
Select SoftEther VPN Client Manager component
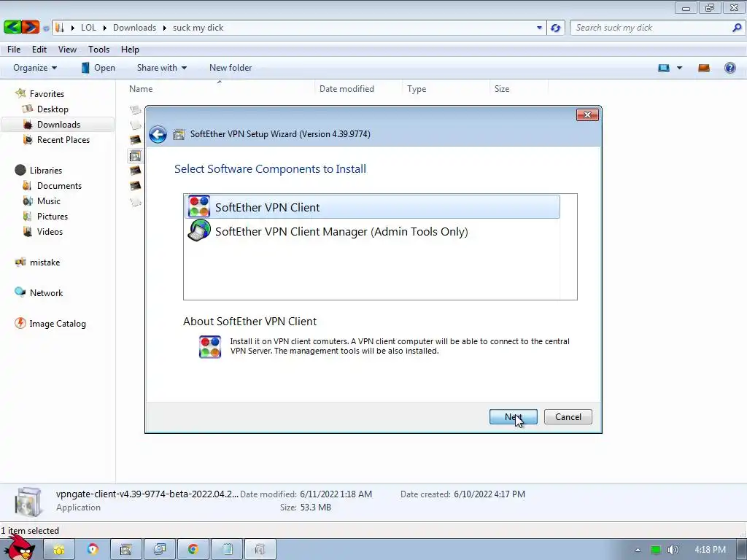click(372, 231)
